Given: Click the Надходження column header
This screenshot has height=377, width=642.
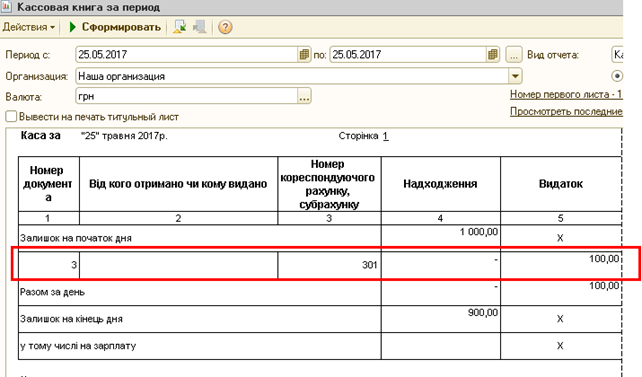Looking at the screenshot, I should (440, 184).
